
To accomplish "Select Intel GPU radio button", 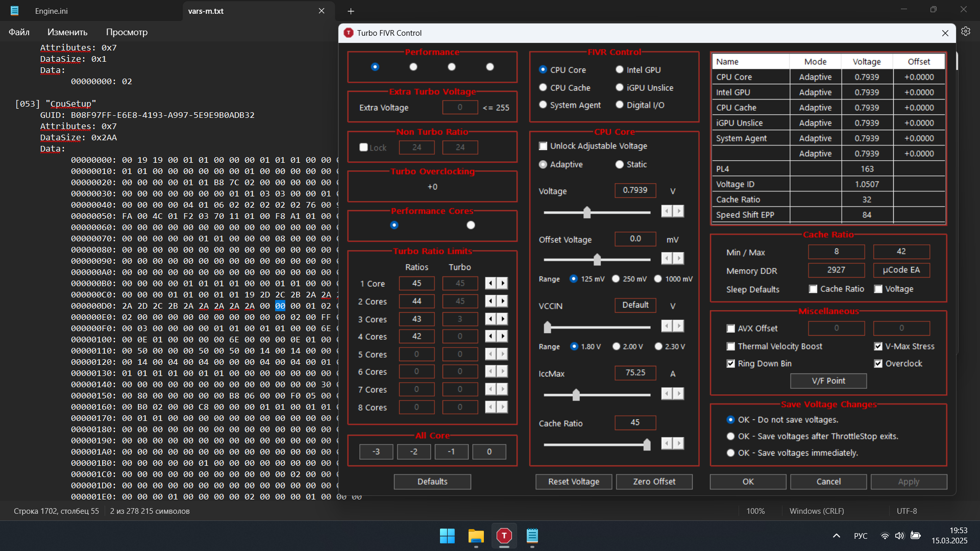I will point(620,70).
